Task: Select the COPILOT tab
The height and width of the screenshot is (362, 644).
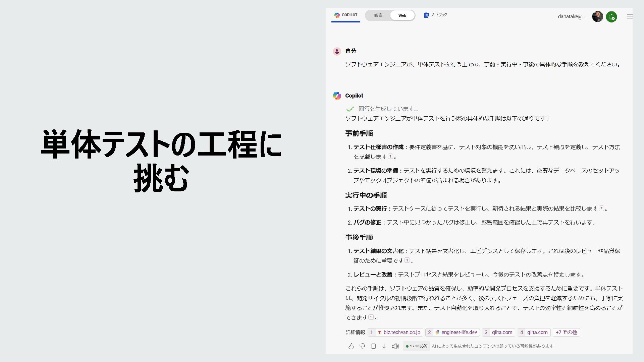Action: point(346,15)
